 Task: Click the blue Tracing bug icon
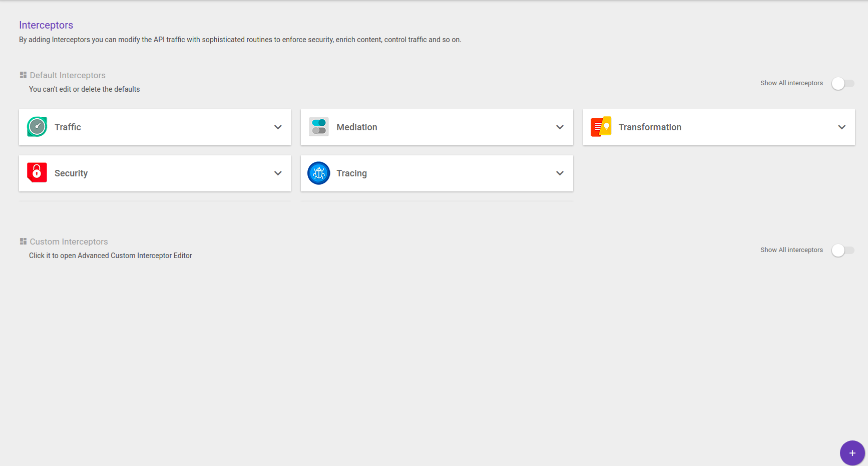coord(319,173)
